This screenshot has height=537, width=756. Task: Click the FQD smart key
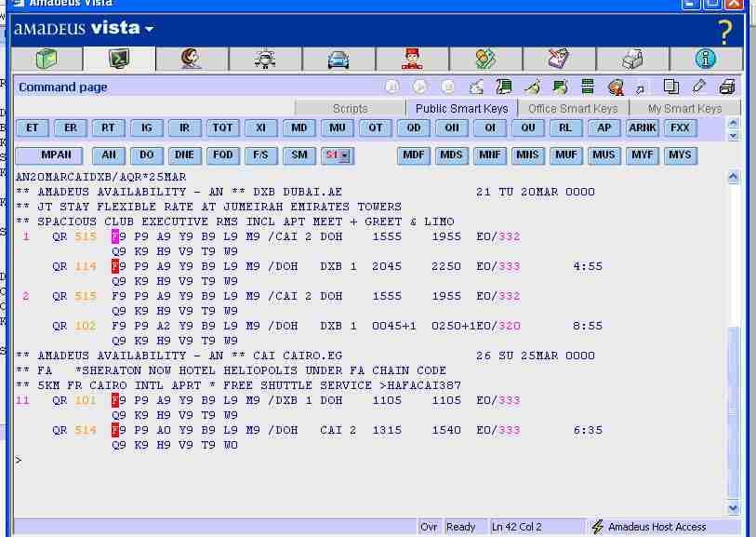223,155
